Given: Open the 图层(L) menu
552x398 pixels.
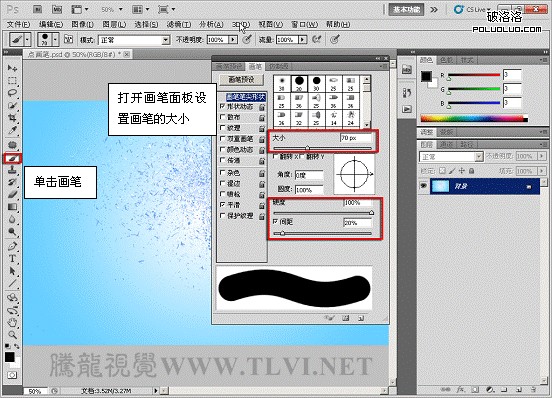Looking at the screenshot, I should tap(114, 24).
